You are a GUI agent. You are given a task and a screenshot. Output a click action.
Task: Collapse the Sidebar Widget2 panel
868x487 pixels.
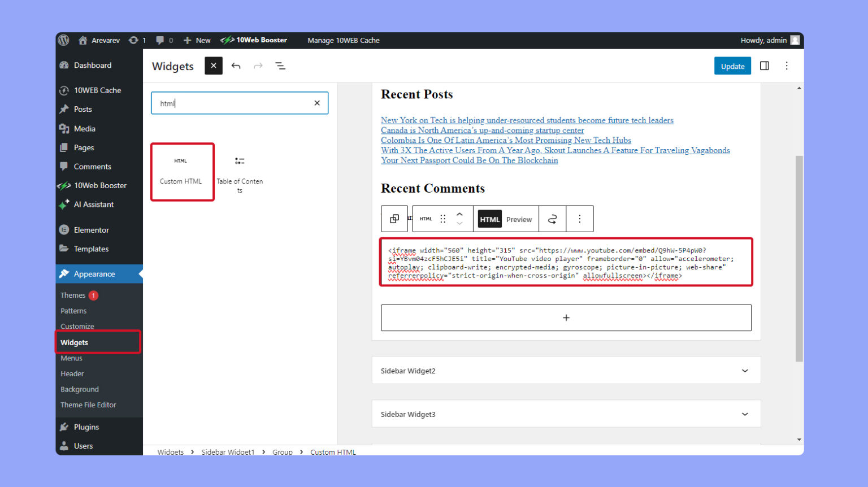pyautogui.click(x=745, y=370)
